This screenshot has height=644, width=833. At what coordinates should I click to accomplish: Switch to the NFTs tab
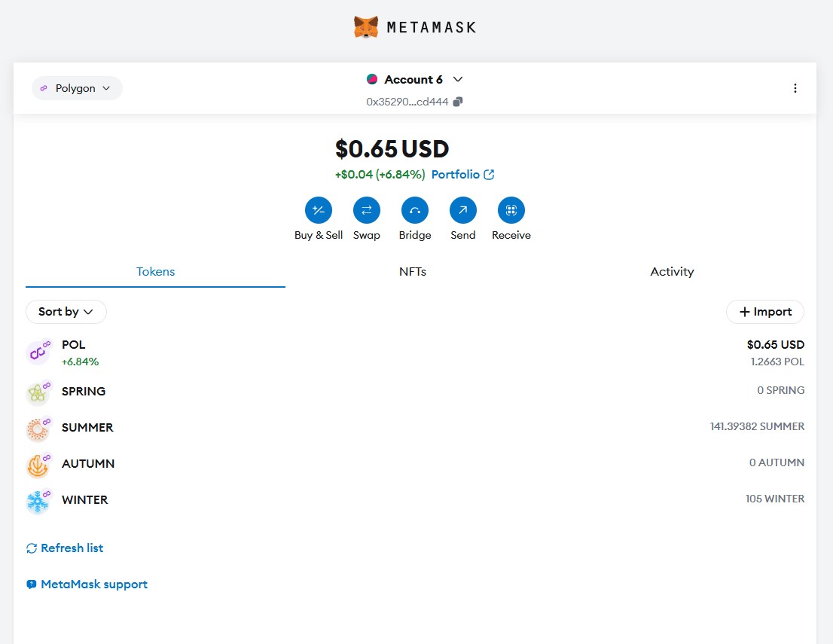[412, 272]
